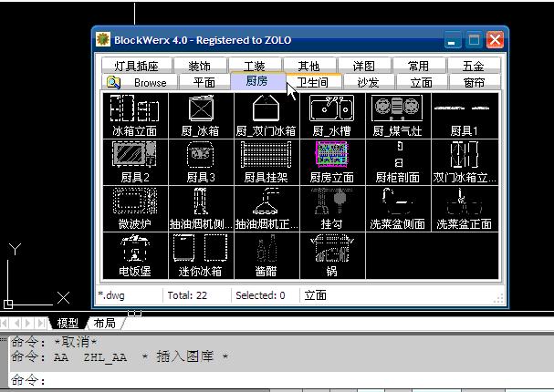This screenshot has width=554, height=392.
Task: Switch to the 五金 tab
Action: coord(474,66)
